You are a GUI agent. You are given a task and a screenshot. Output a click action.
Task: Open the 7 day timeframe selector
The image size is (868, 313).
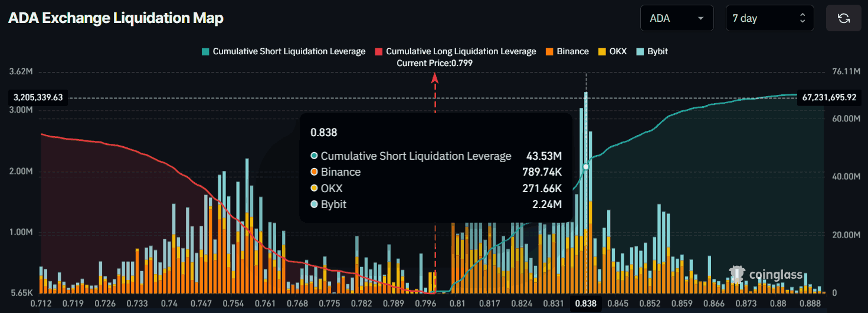769,18
